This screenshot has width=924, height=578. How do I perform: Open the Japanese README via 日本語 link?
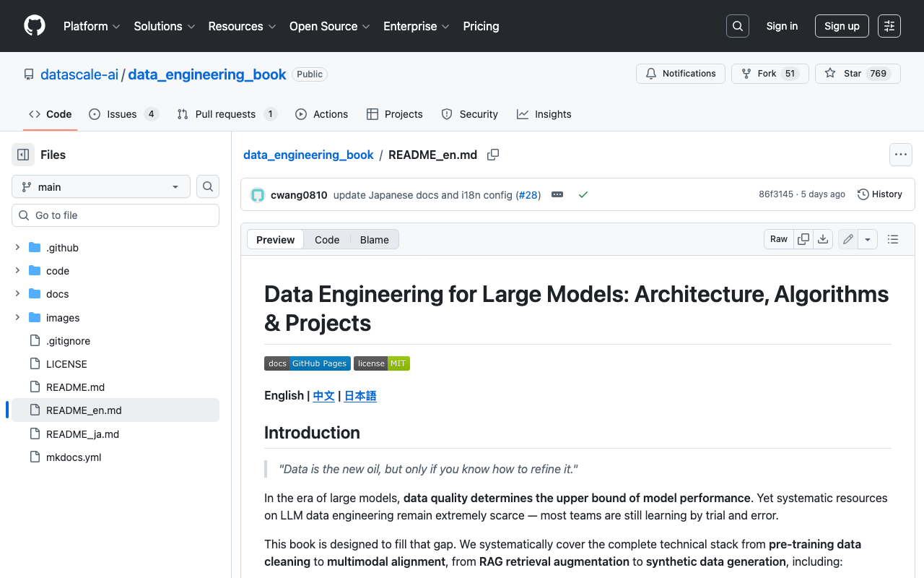click(x=359, y=395)
